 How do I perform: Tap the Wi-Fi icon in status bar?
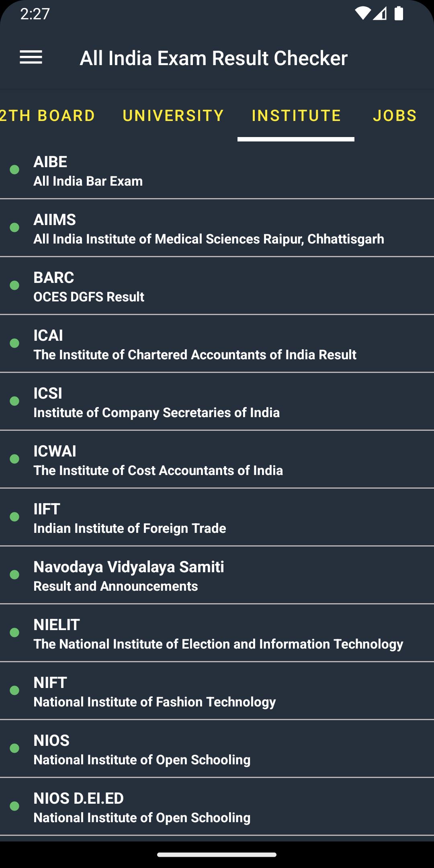(x=362, y=14)
